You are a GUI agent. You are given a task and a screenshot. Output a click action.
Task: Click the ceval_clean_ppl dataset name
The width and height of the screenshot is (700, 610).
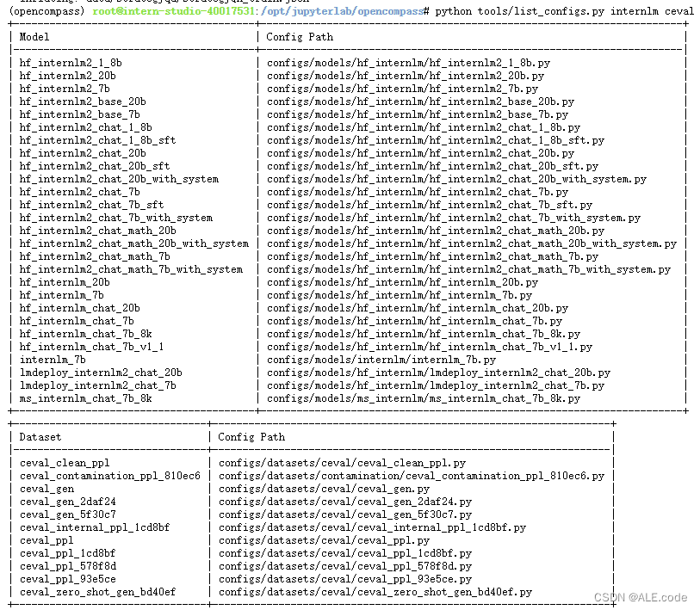tap(65, 464)
